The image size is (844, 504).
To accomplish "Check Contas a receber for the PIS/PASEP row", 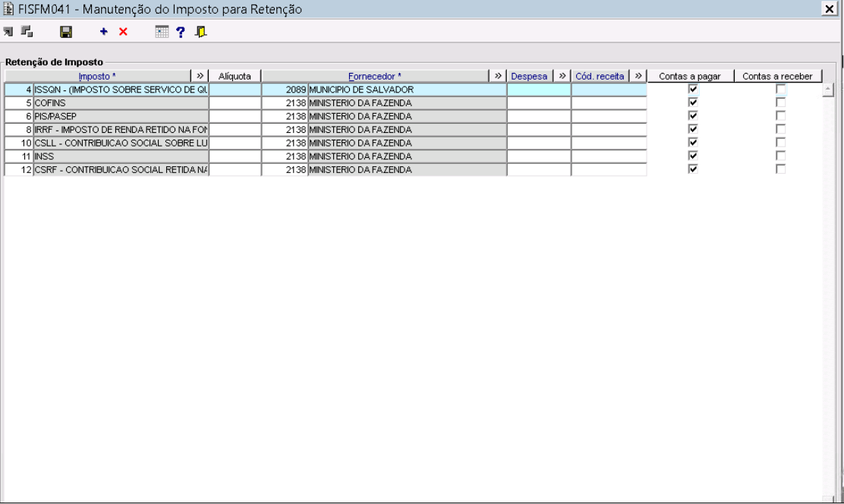I will pyautogui.click(x=780, y=116).
